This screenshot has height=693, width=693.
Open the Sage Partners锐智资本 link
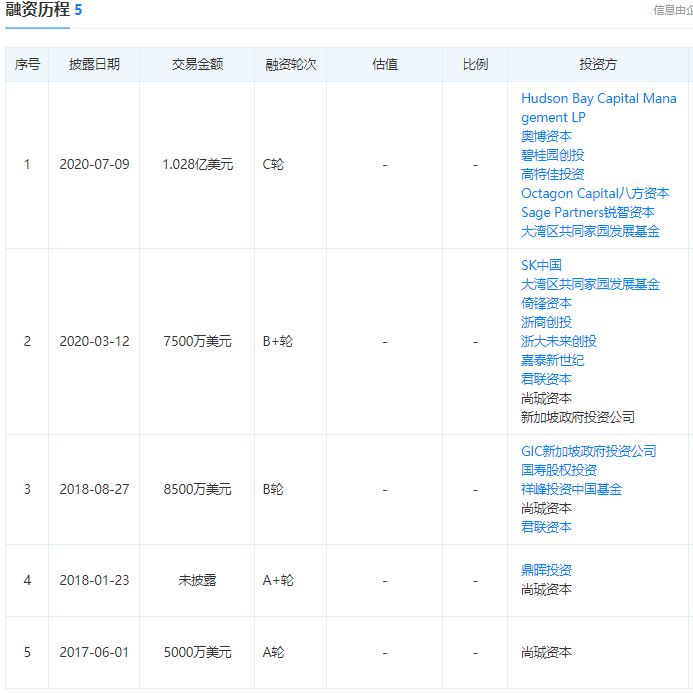[x=587, y=213]
